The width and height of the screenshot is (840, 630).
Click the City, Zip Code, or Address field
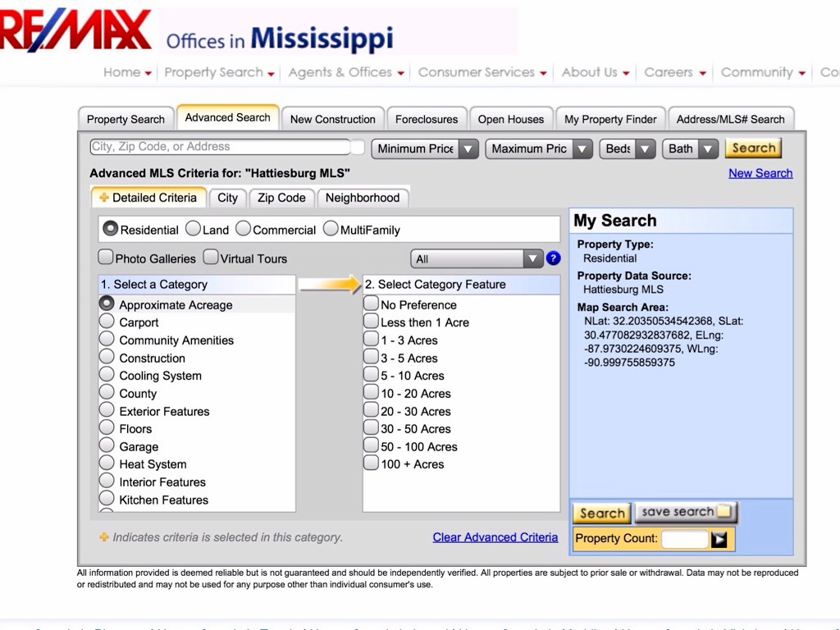point(220,147)
